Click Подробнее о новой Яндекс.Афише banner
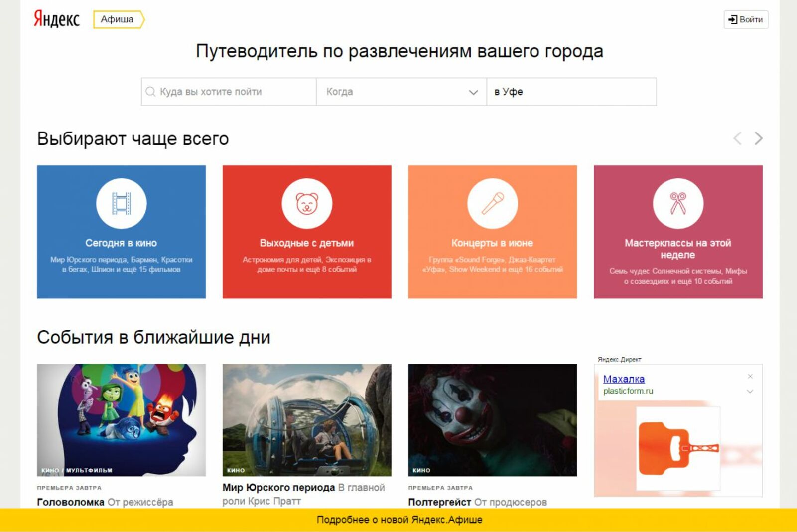This screenshot has height=532, width=797. pos(399,520)
